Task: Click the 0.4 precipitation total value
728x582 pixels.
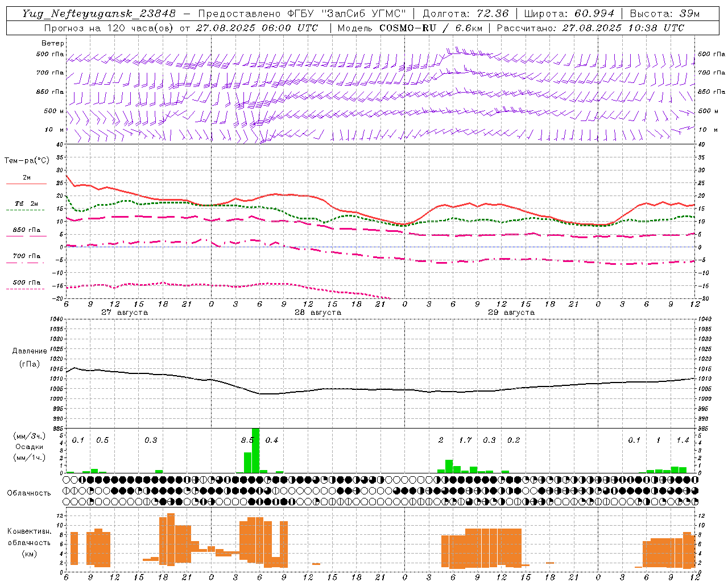Action: point(272,440)
